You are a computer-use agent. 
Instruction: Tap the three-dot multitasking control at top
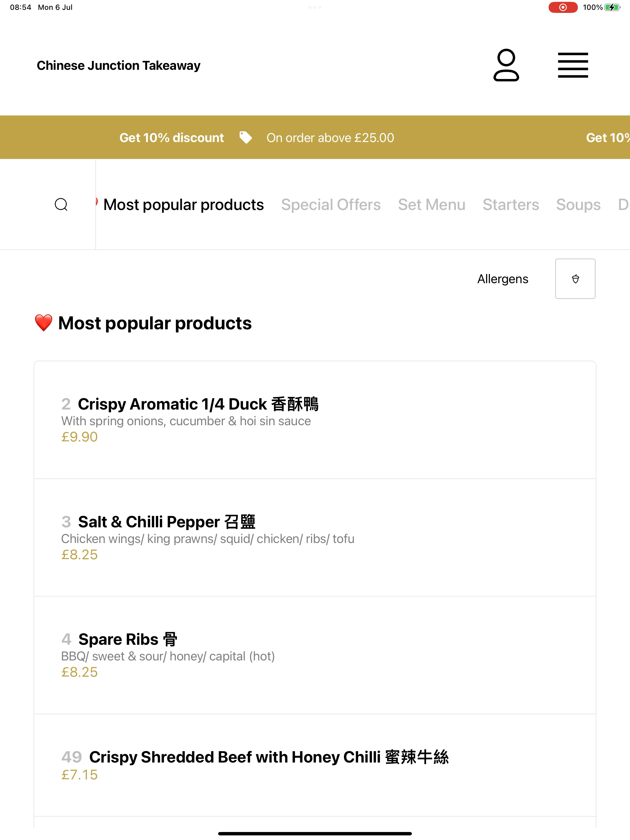tap(315, 7)
